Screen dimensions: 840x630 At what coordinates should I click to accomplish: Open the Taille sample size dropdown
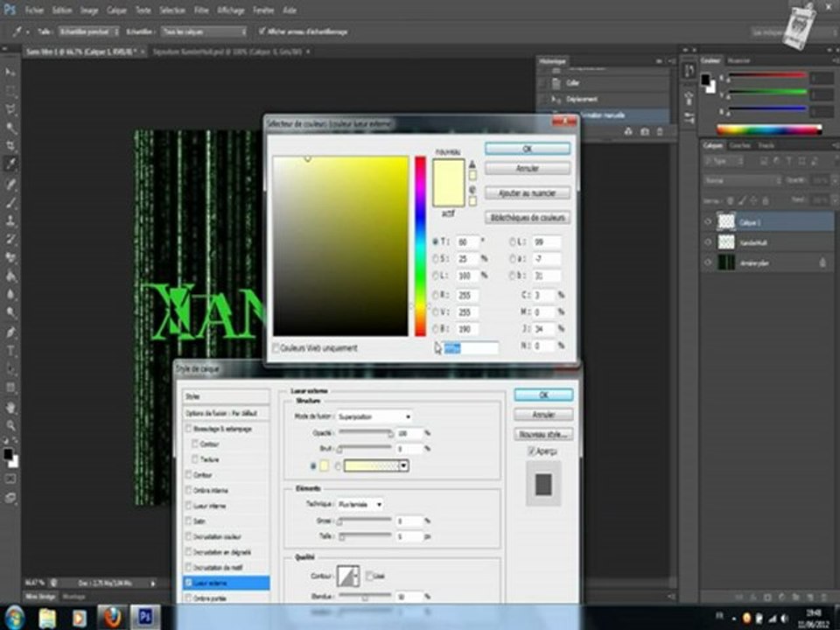tap(88, 32)
